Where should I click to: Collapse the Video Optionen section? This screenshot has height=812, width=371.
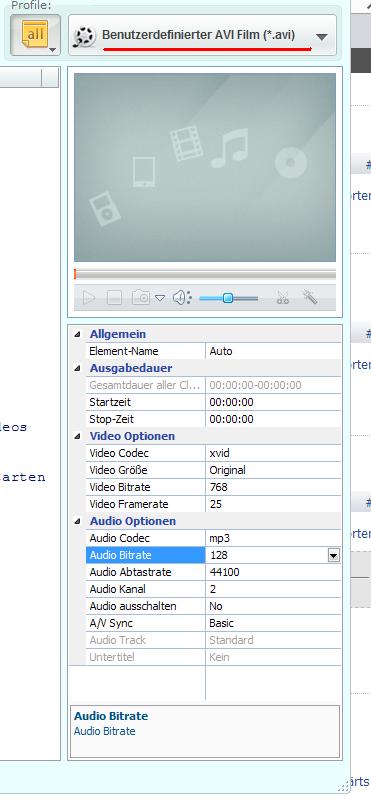tap(77, 437)
